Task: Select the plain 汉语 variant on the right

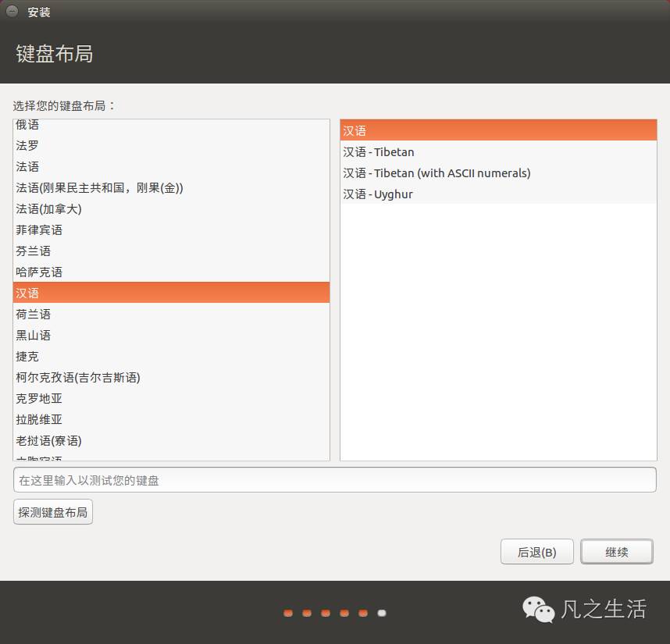Action: [x=354, y=130]
